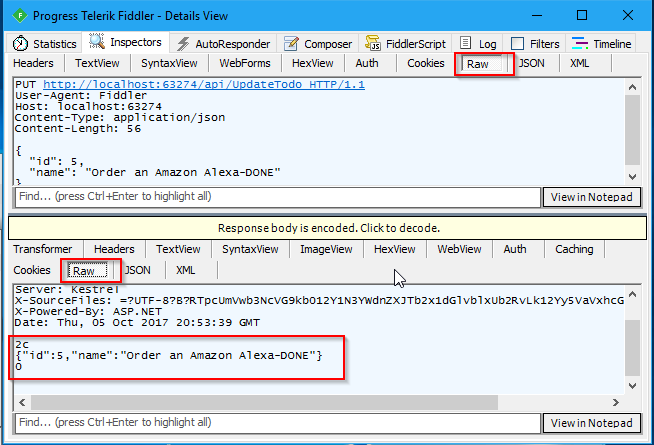Click the response horizontal scroll right arrow
Image resolution: width=654 pixels, height=445 pixels.
616,402
